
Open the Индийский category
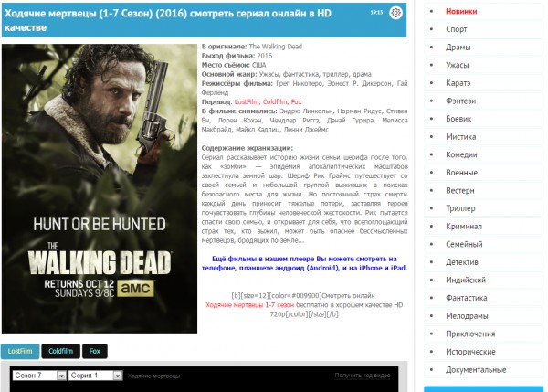pyautogui.click(x=466, y=281)
